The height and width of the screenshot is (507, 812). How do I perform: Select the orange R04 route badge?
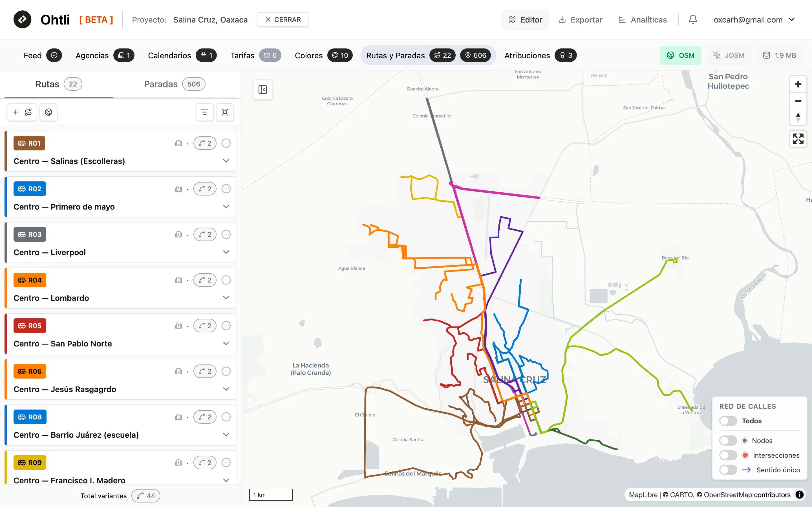(x=30, y=280)
